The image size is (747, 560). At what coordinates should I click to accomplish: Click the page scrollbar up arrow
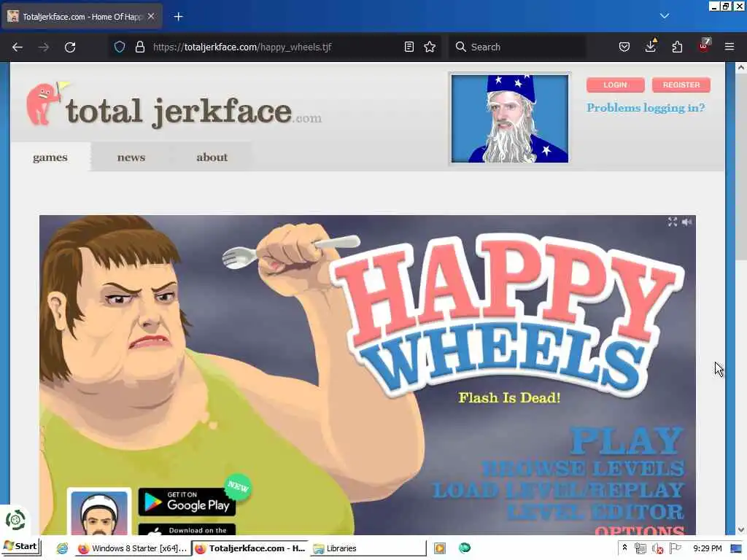[x=740, y=68]
